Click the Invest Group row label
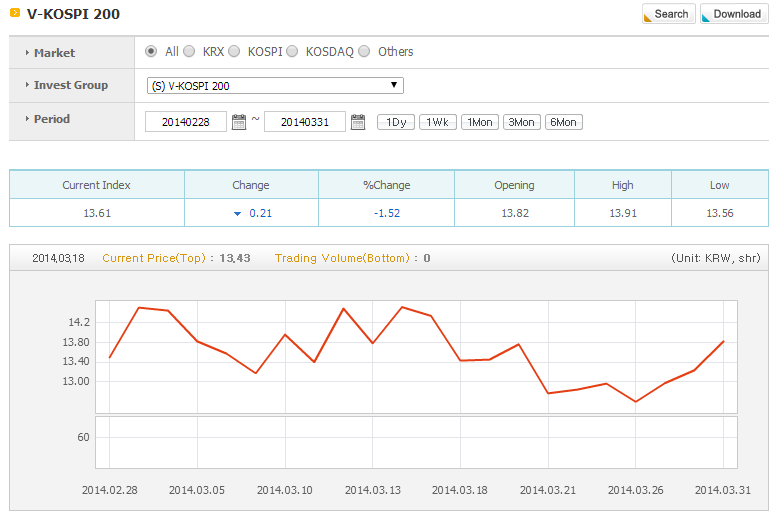 71,85
